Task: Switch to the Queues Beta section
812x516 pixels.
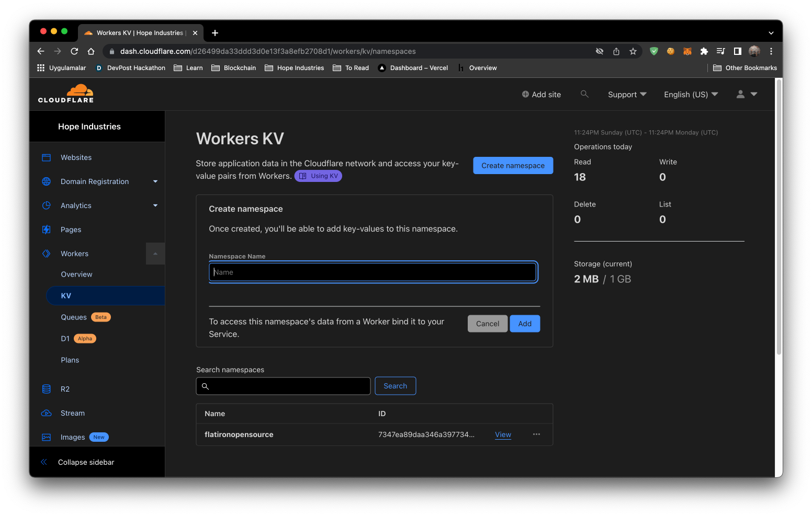Action: click(73, 317)
